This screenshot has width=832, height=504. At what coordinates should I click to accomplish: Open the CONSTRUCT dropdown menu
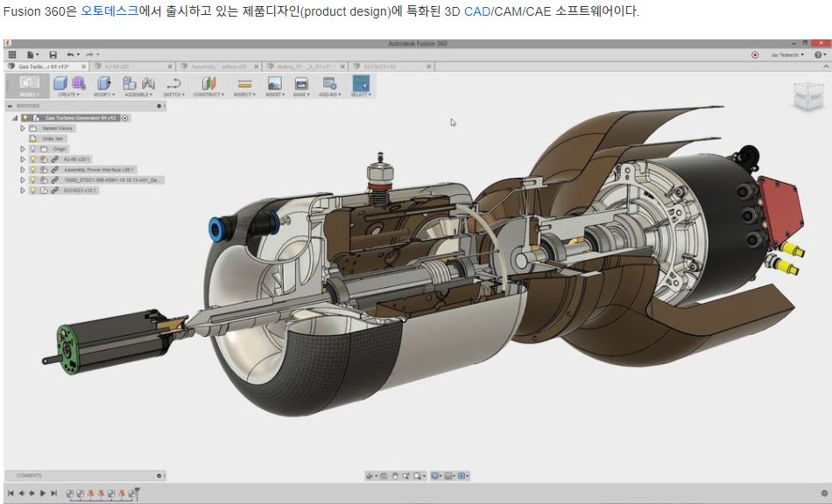[208, 94]
